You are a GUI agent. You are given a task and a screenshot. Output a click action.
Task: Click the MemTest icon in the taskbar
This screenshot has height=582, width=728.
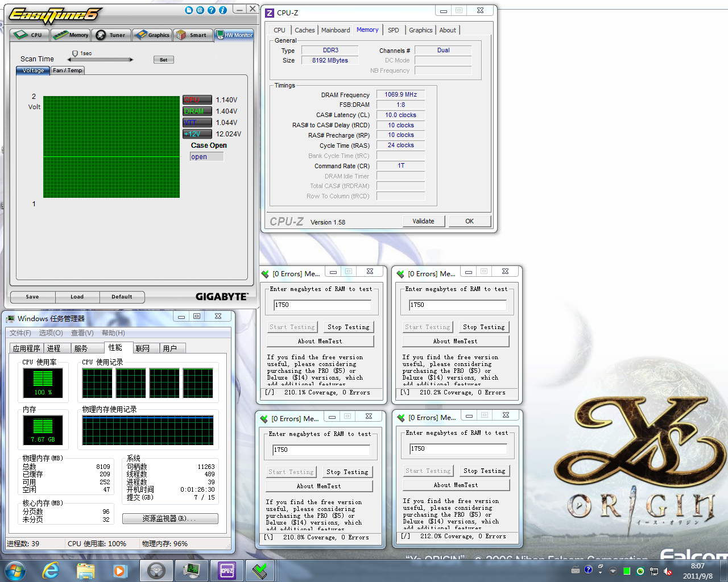260,570
